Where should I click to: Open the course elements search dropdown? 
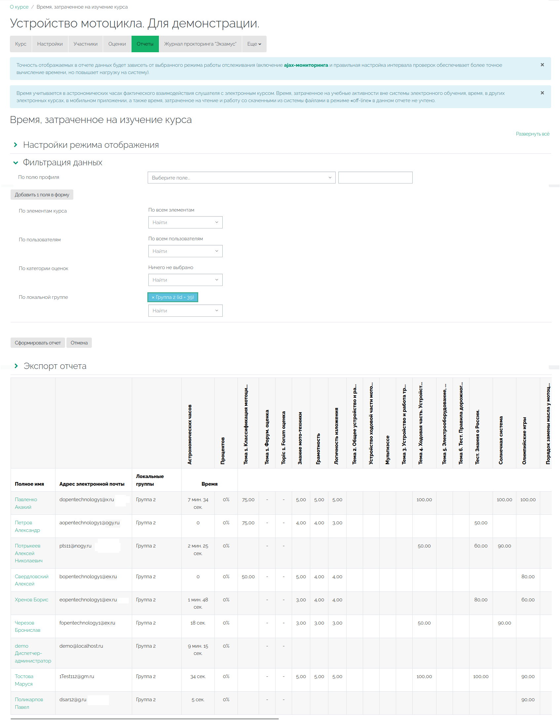click(185, 222)
